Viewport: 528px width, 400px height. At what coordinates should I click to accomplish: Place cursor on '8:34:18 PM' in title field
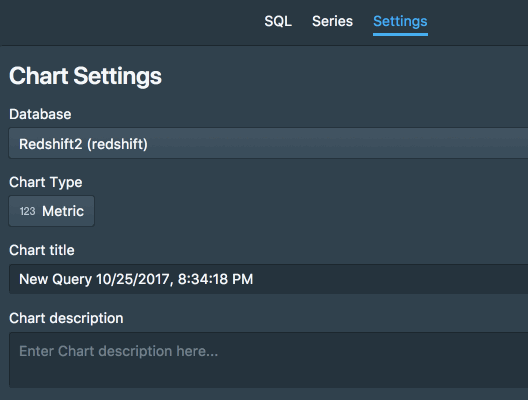coord(215,279)
